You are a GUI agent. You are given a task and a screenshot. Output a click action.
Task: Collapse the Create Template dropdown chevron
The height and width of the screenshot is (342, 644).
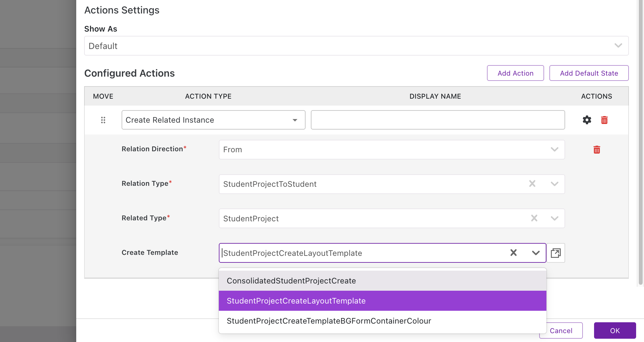pyautogui.click(x=536, y=253)
